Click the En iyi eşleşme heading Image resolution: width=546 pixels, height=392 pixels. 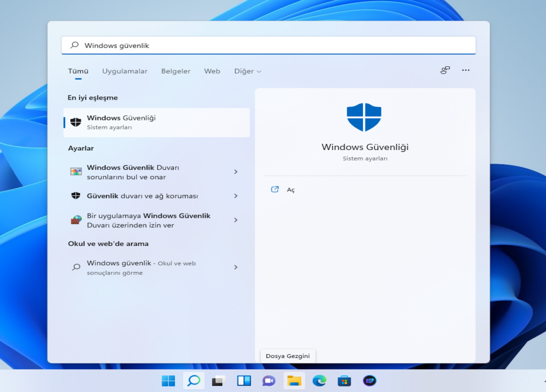click(92, 98)
